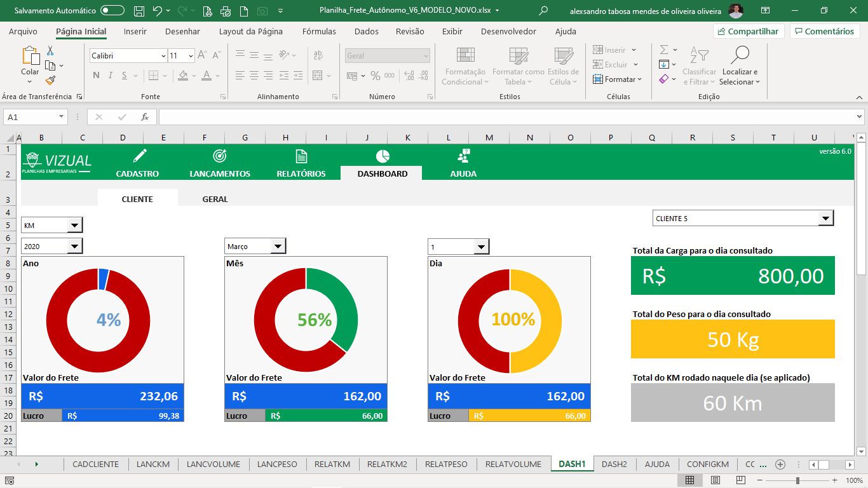Viewport: 868px width, 488px height.
Task: Click the Save disk icon
Action: point(139,11)
